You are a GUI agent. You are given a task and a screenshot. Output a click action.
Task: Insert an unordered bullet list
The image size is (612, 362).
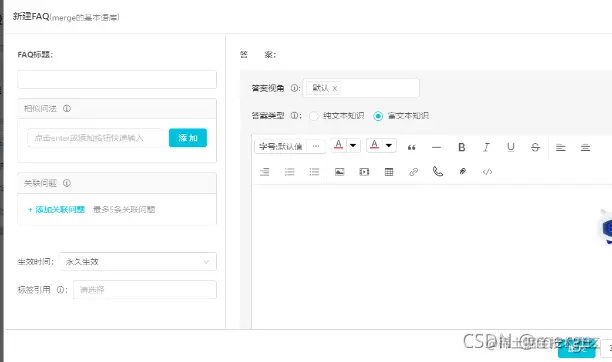point(314,172)
